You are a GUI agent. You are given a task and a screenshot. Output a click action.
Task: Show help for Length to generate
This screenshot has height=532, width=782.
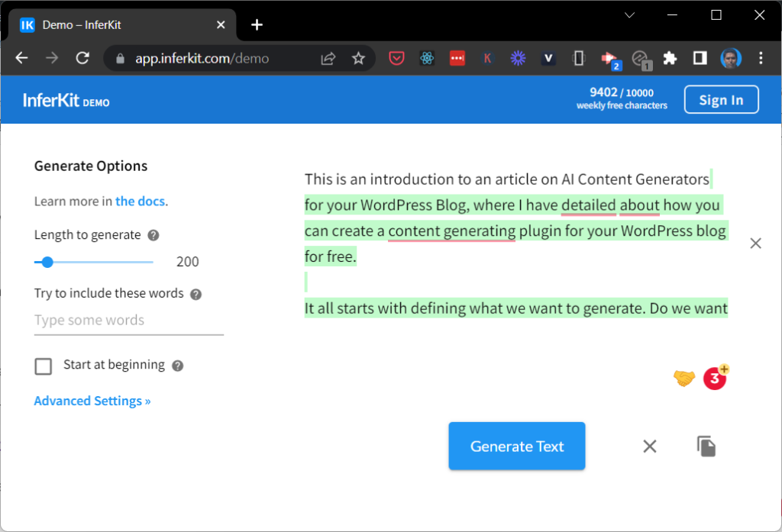[x=153, y=235]
